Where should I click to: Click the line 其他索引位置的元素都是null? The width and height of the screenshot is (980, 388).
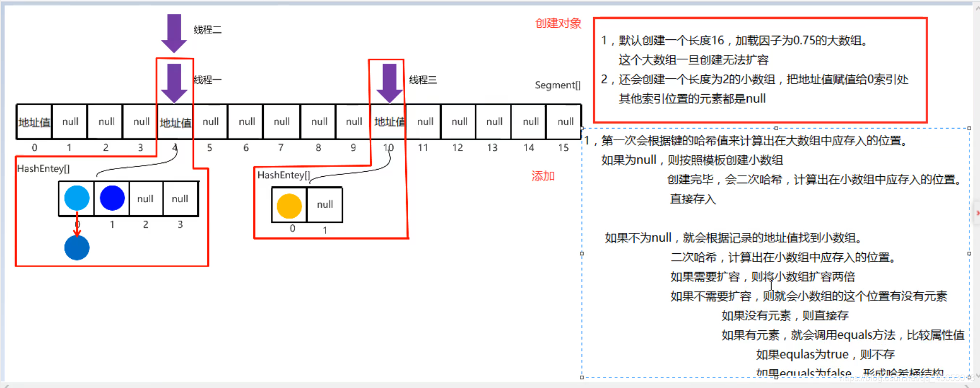click(x=692, y=99)
